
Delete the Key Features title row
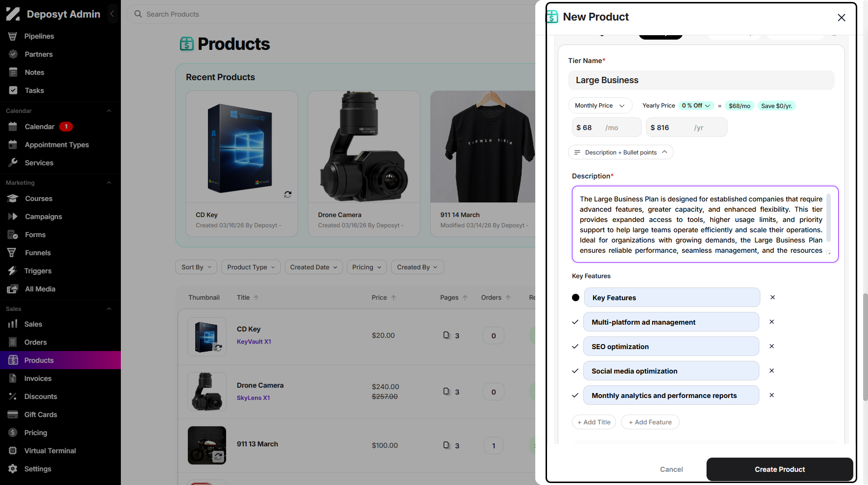pyautogui.click(x=773, y=297)
